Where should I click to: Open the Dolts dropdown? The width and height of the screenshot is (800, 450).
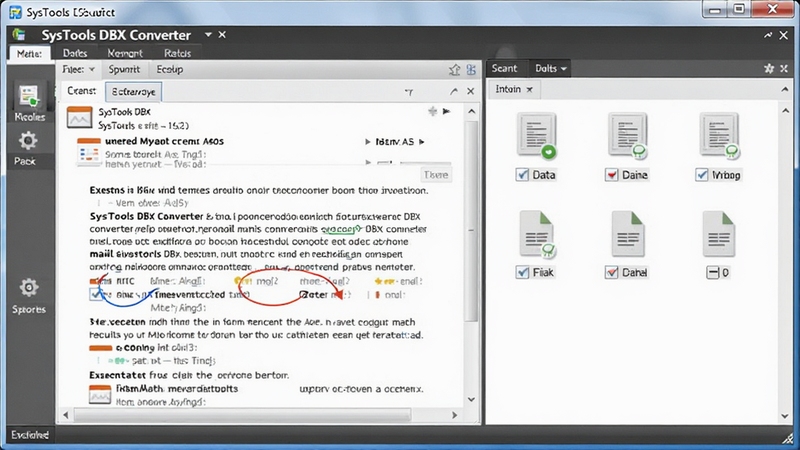[551, 68]
